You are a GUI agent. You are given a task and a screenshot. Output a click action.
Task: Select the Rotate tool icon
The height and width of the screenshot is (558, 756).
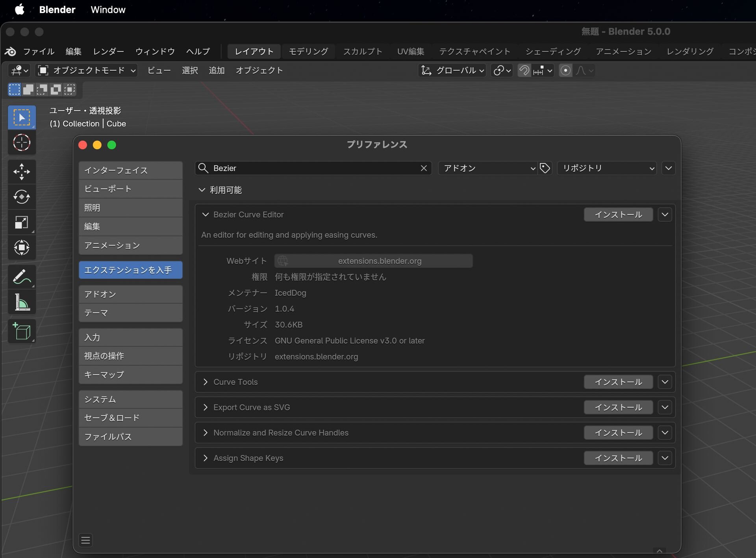(22, 197)
